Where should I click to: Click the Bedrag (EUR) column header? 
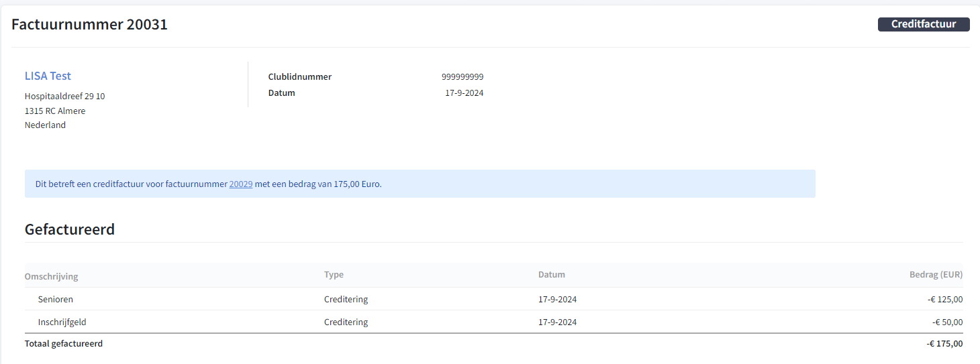[936, 275]
